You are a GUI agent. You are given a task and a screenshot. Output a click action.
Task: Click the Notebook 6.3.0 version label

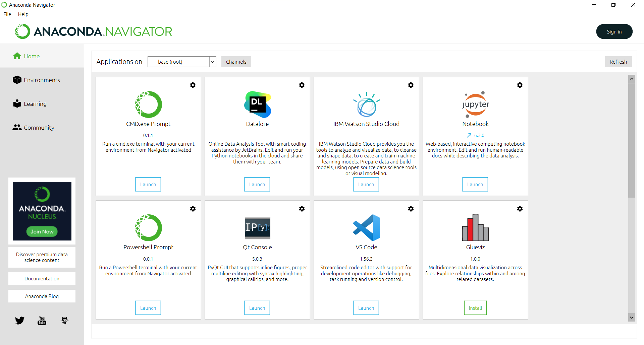tap(479, 135)
